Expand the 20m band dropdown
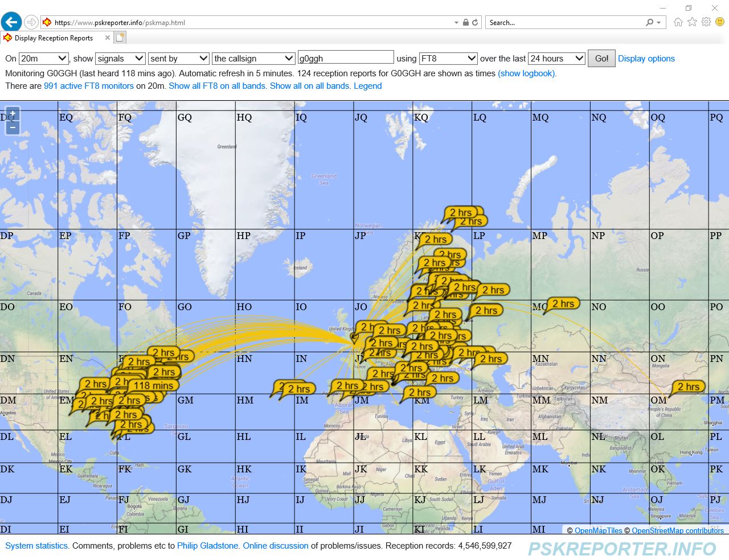 44,59
